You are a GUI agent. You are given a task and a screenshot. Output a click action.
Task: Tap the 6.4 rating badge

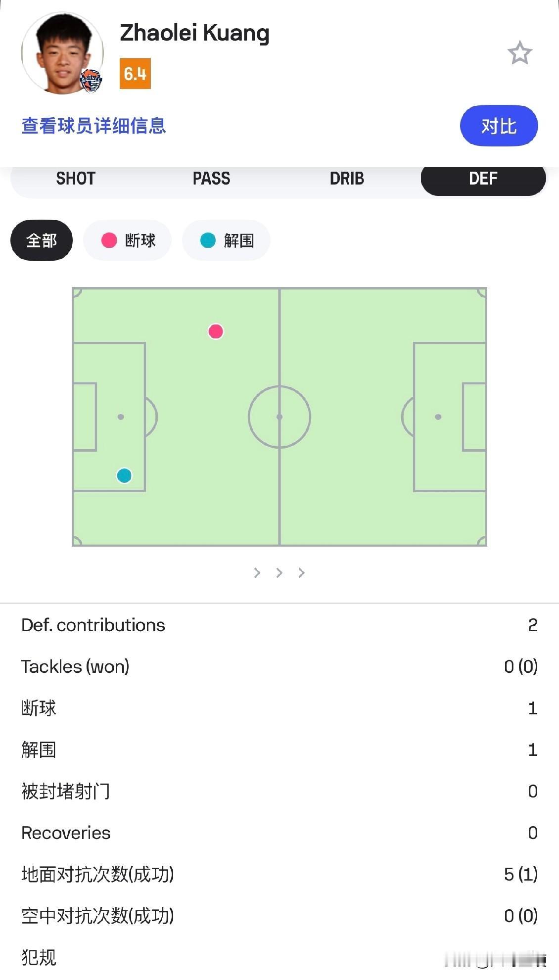pos(135,74)
